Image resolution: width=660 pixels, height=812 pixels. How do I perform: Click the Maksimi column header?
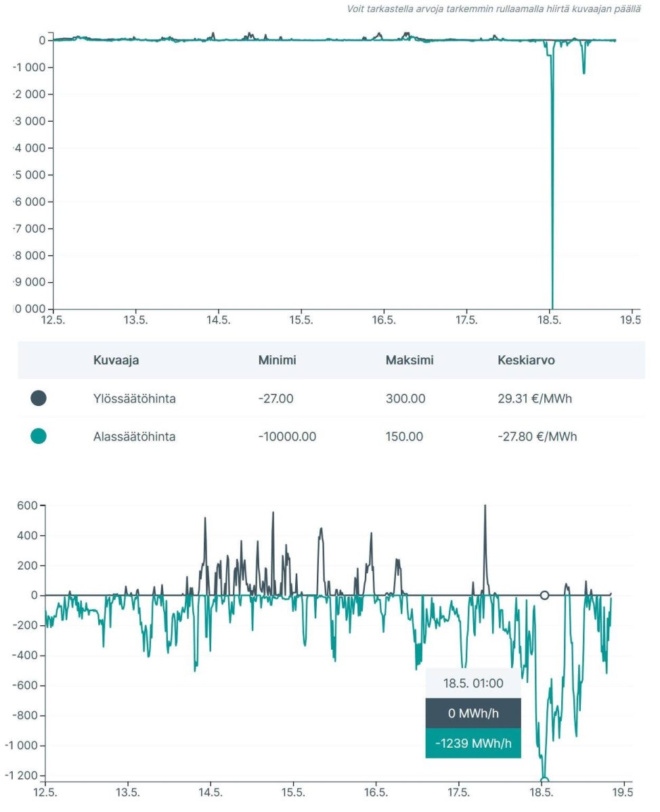pos(409,360)
